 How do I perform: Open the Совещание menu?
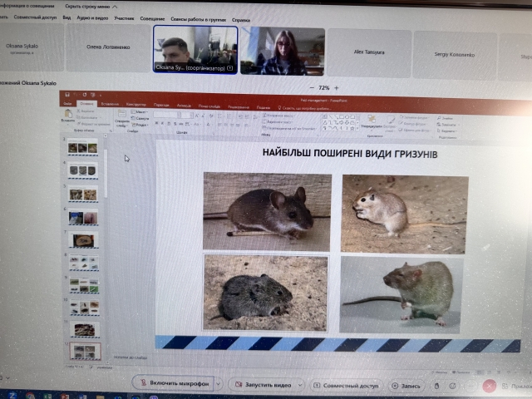[152, 18]
